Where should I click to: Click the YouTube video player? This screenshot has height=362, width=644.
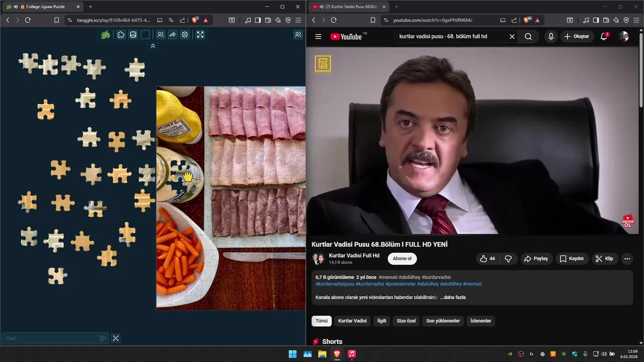click(x=473, y=140)
